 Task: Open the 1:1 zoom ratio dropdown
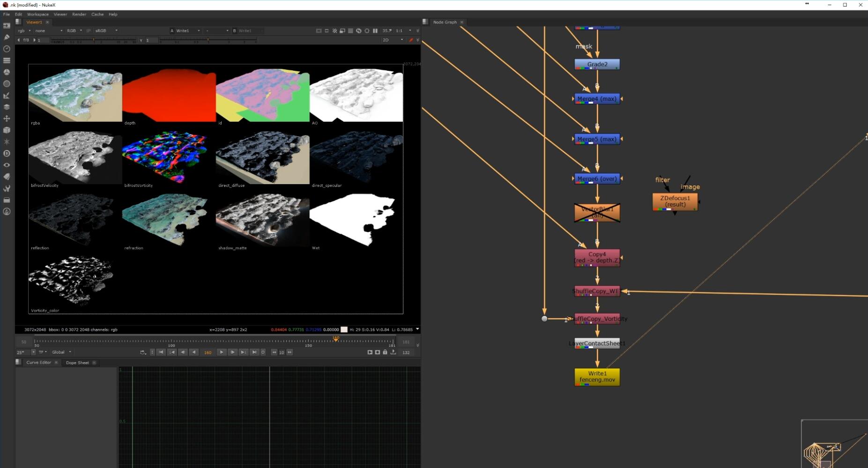404,30
